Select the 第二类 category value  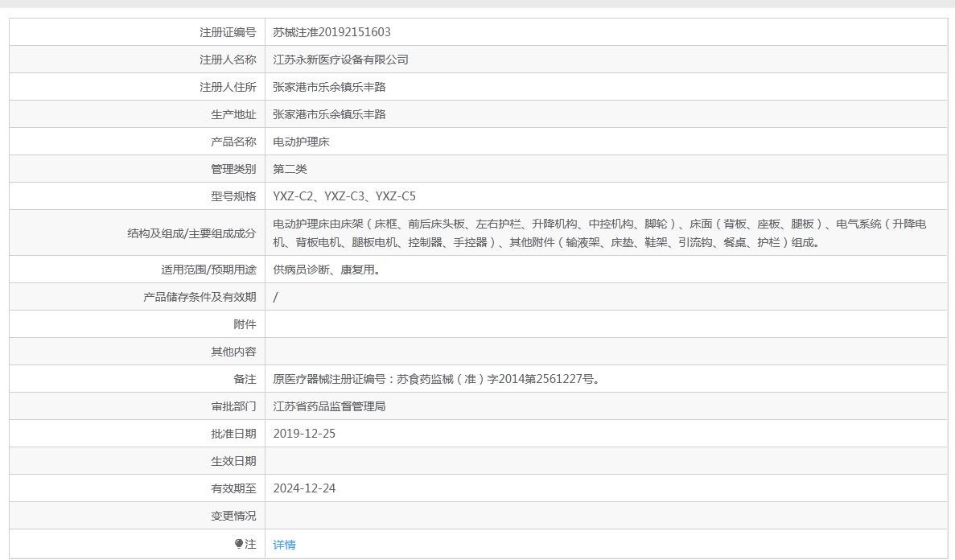(x=290, y=170)
